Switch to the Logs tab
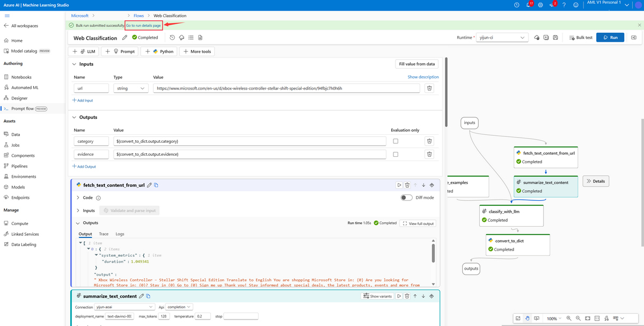Viewport: 644px width, 326px height. pos(120,234)
